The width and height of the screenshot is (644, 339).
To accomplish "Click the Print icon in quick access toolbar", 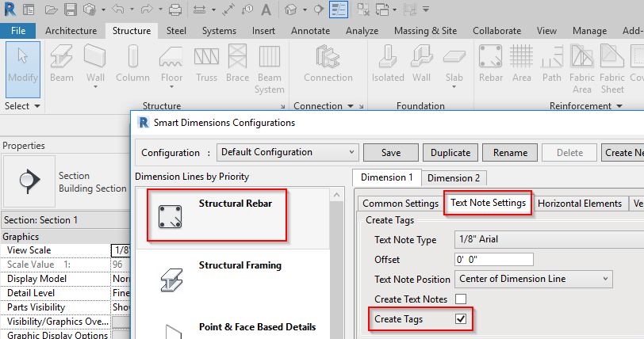I will (175, 10).
